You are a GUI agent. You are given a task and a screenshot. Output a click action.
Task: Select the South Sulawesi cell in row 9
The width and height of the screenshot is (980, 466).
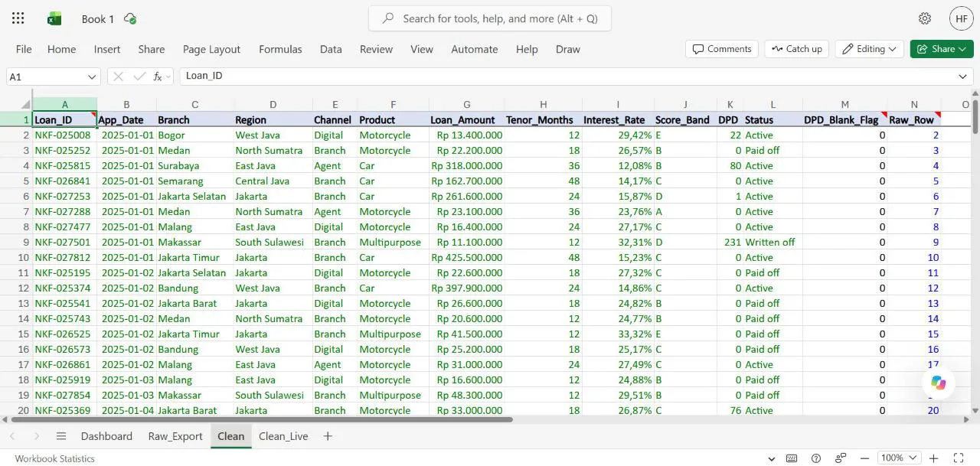coord(273,242)
